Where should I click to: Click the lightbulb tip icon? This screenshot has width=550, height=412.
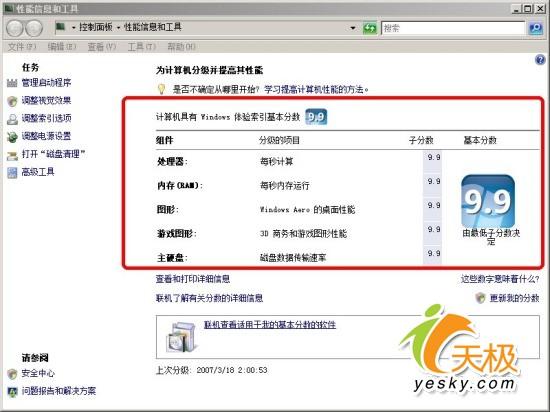click(x=161, y=89)
